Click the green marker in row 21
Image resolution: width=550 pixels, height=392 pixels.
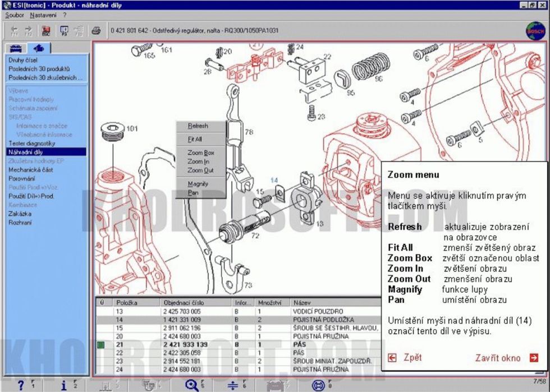[x=100, y=345]
